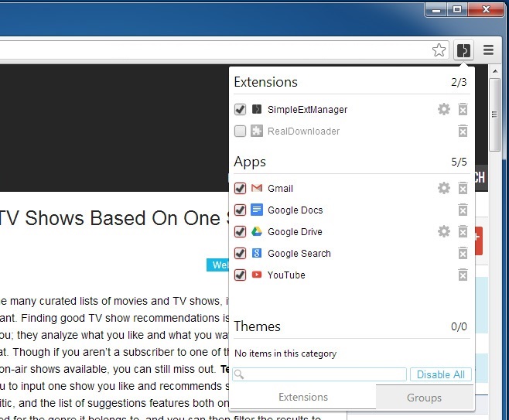Click the SimpleExtManager list icon
Viewport: 509px width, 420px height.
coord(257,109)
